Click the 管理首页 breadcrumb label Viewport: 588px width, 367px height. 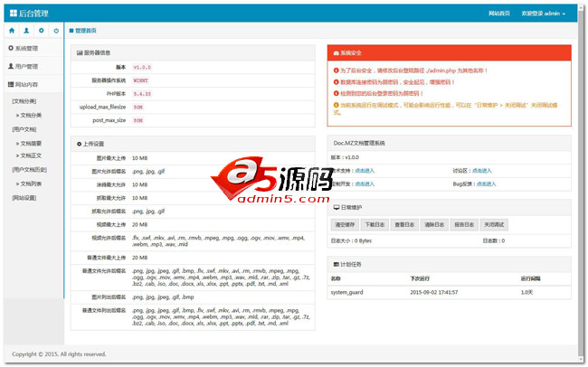coord(86,31)
